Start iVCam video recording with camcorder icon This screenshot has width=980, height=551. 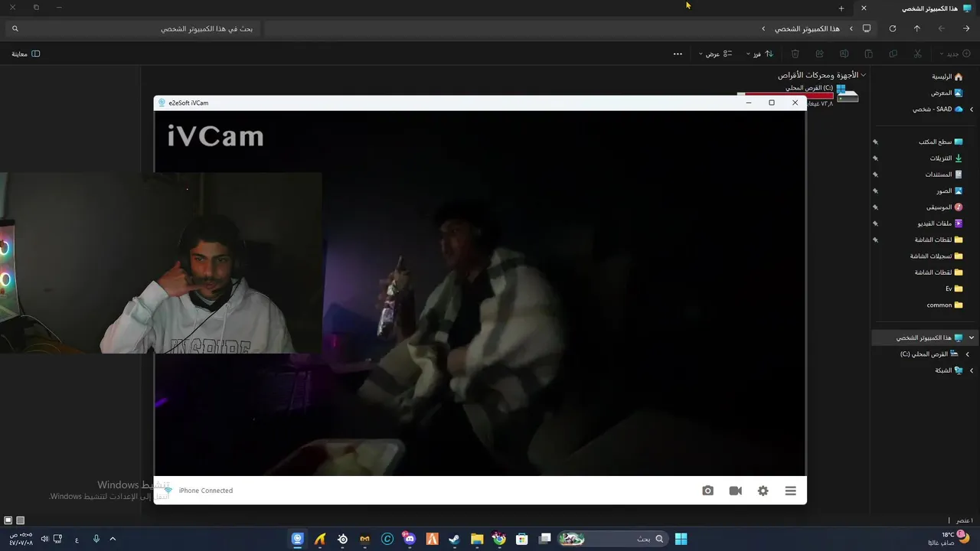click(x=735, y=491)
